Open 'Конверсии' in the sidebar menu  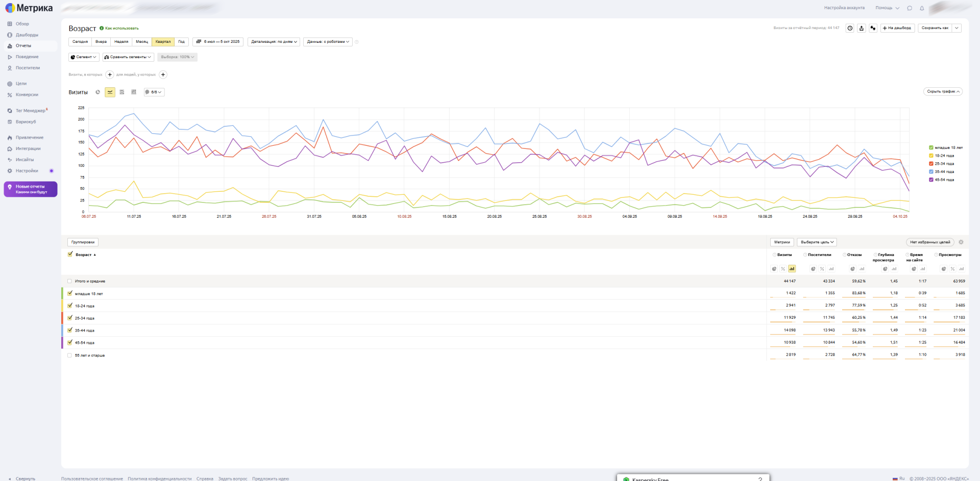pyautogui.click(x=27, y=95)
